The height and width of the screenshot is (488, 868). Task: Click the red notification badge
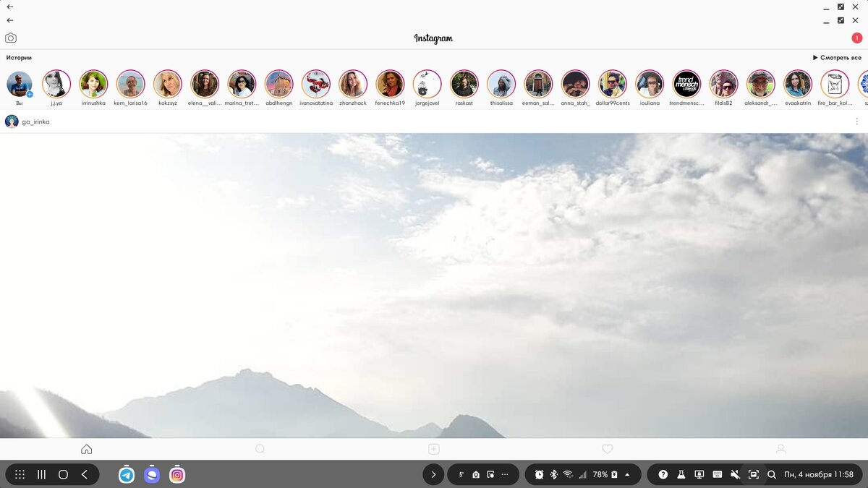(856, 37)
